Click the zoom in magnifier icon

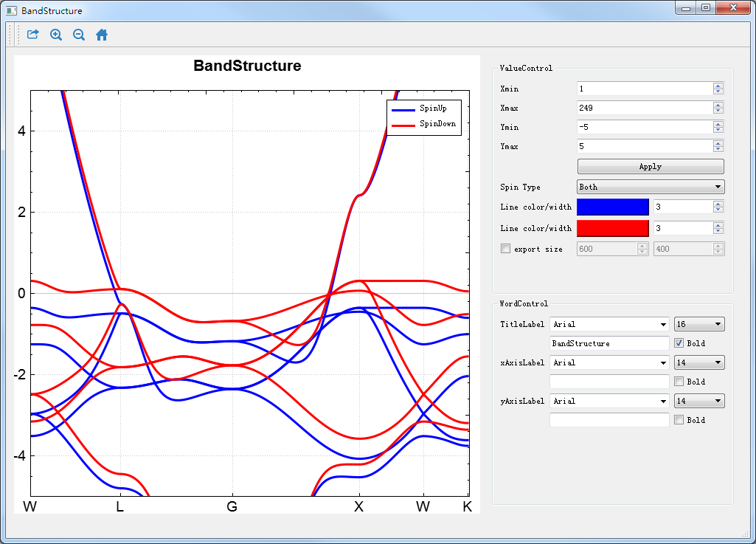56,35
